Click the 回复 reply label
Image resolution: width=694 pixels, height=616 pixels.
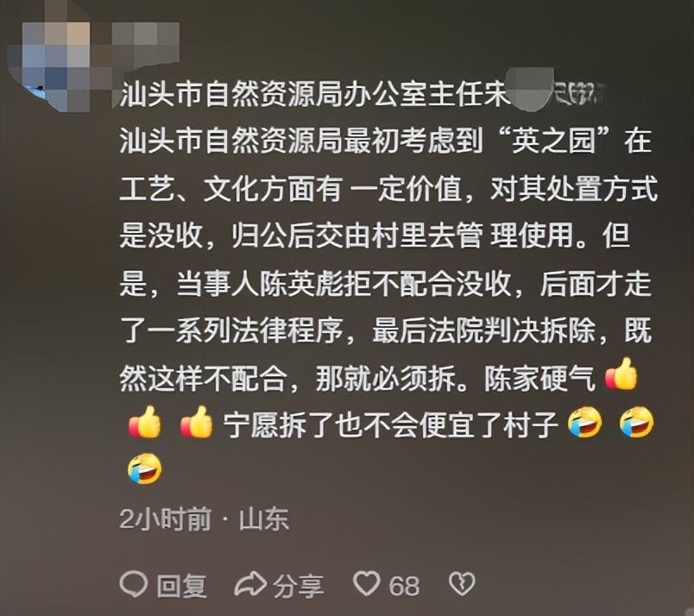point(181,586)
